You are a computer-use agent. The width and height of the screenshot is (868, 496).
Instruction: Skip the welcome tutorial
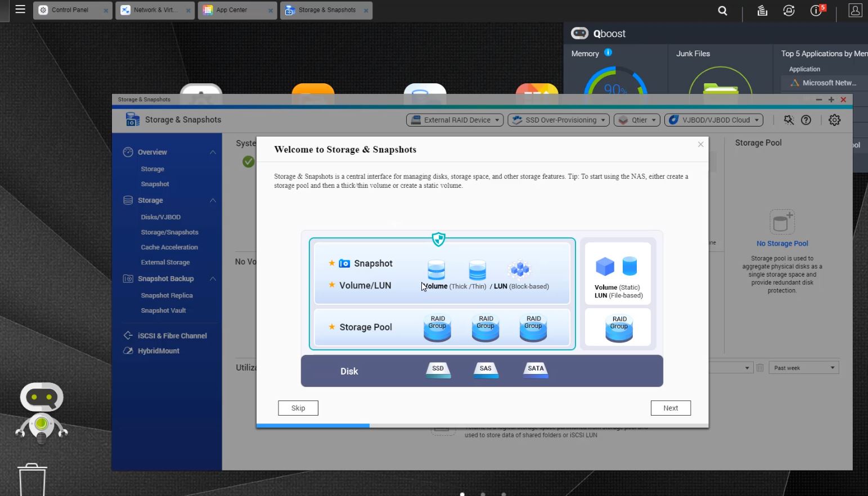pyautogui.click(x=298, y=408)
